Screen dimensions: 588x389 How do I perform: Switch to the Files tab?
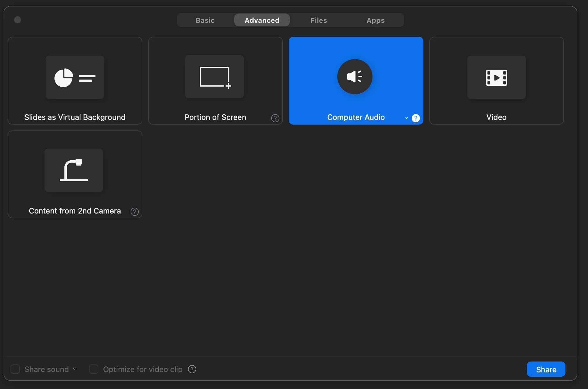(319, 20)
